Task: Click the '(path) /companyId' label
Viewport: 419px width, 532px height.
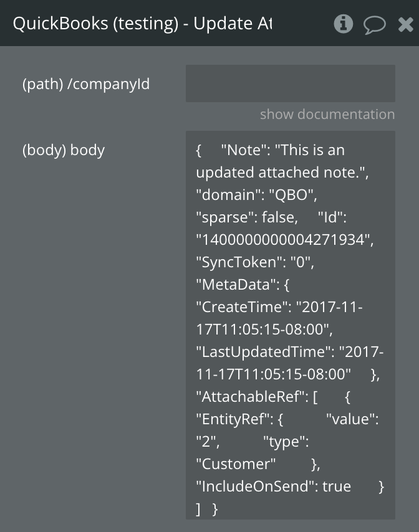Action: [x=86, y=83]
